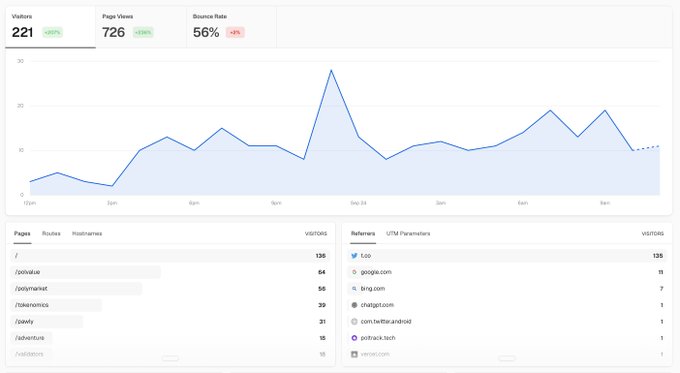Switch to the Bounce Rate metric tab
The width and height of the screenshot is (680, 373).
[232, 27]
